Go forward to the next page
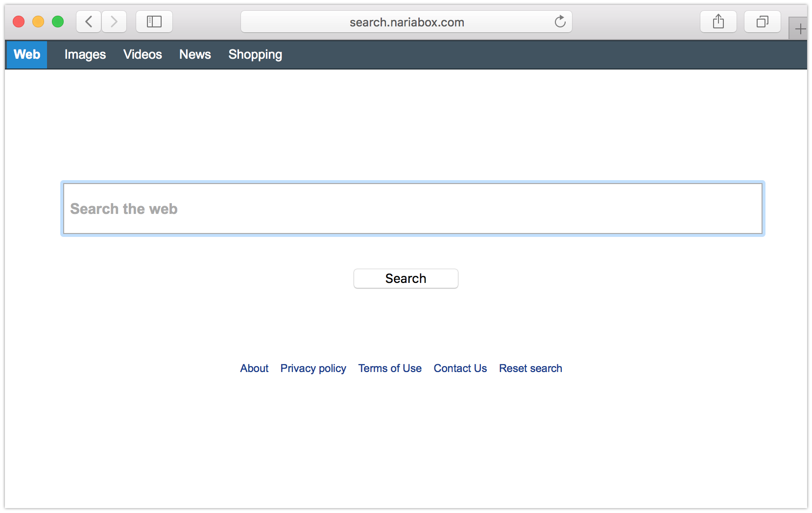 114,22
